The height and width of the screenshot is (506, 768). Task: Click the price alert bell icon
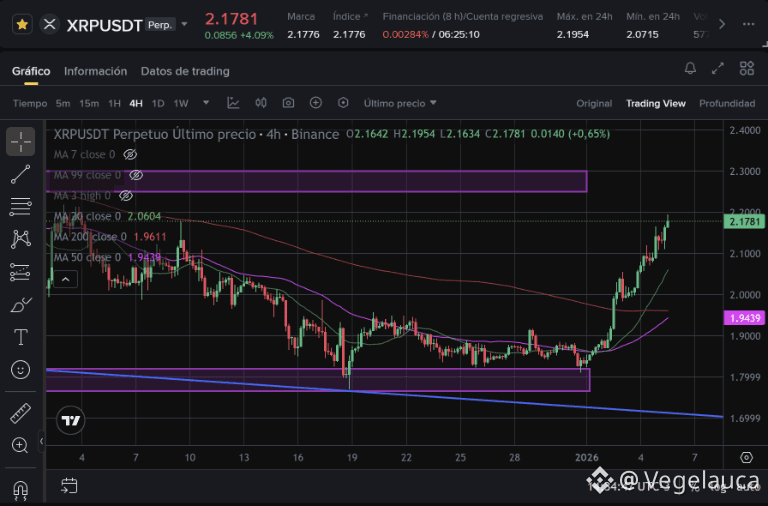[x=690, y=68]
